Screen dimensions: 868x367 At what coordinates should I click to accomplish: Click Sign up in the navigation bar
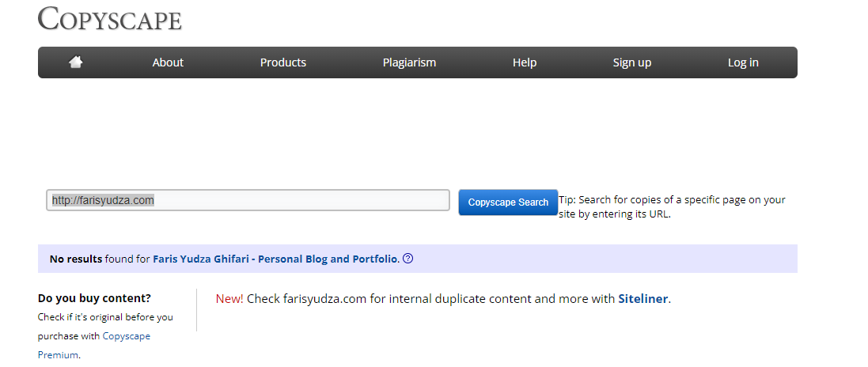pos(631,62)
